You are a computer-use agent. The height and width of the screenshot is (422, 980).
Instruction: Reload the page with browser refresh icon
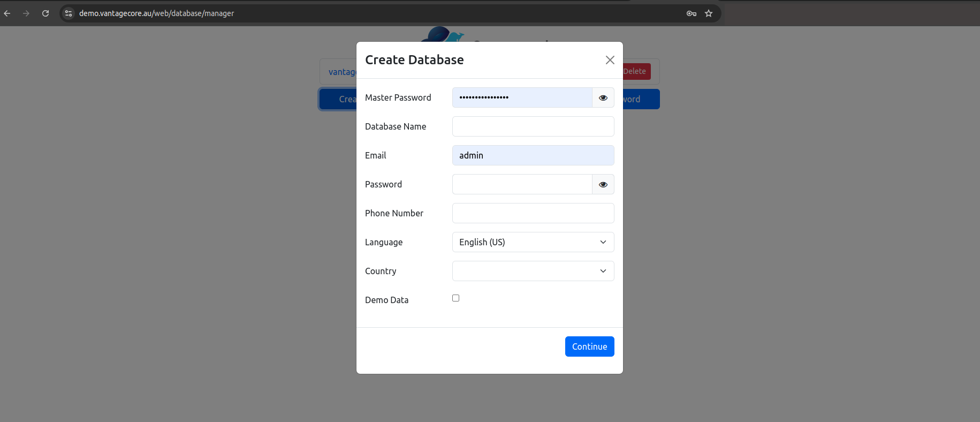pyautogui.click(x=45, y=13)
